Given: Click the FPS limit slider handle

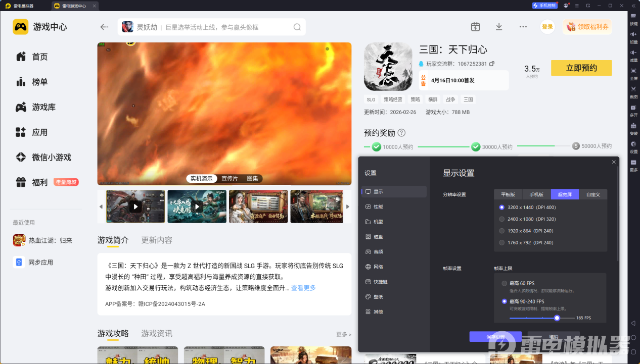Looking at the screenshot, I should point(557,318).
